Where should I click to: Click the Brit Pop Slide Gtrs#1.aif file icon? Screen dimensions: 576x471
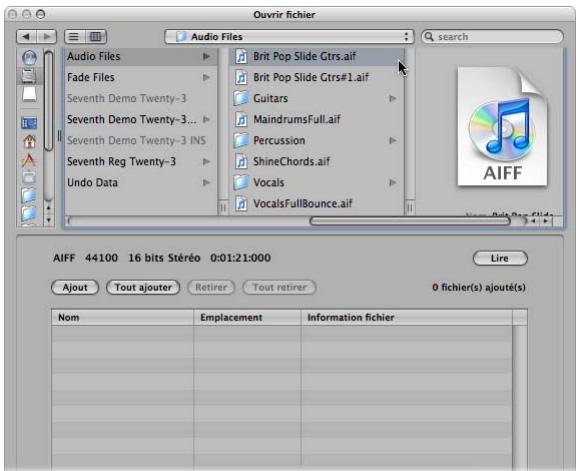click(x=241, y=78)
